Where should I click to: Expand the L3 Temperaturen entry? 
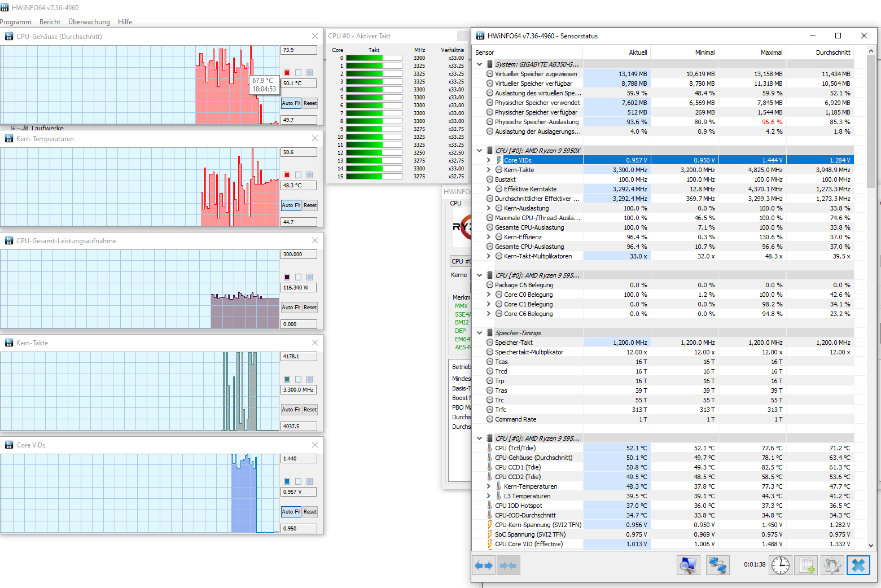point(489,495)
